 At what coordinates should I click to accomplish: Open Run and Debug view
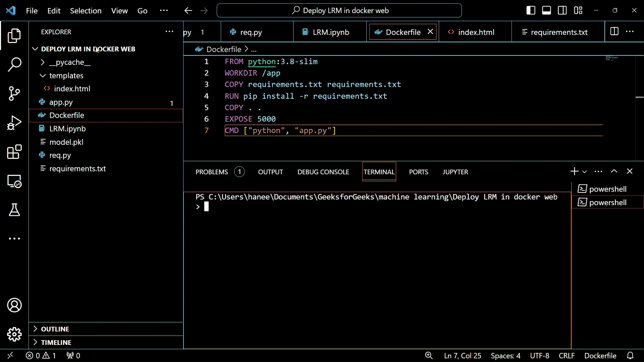(x=14, y=123)
